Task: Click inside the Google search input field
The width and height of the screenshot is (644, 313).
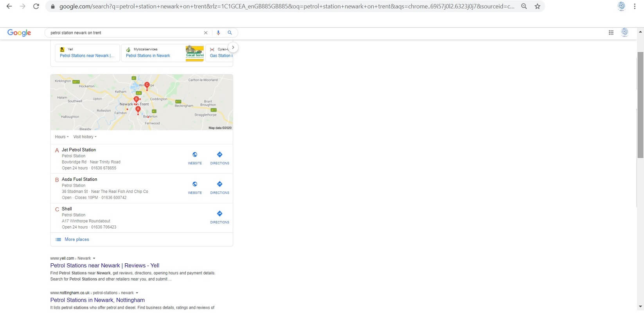Action: click(125, 33)
